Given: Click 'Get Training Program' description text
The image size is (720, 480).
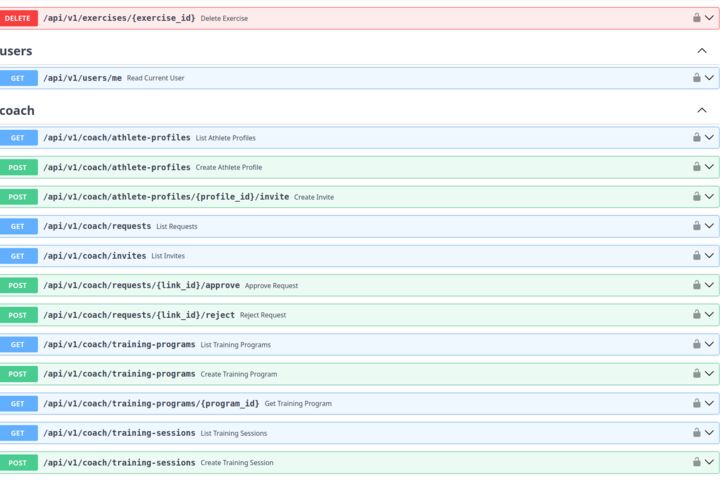Looking at the screenshot, I should pos(298,404).
